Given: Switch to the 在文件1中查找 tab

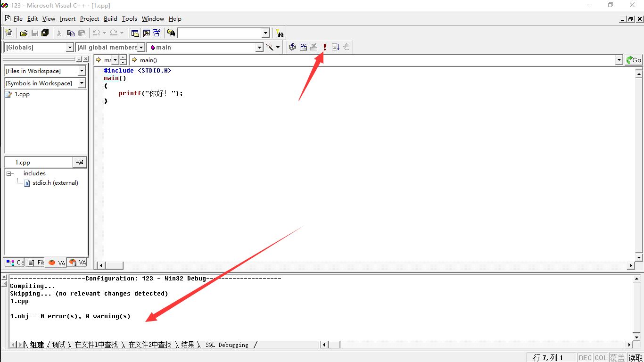Looking at the screenshot, I should click(96, 345).
